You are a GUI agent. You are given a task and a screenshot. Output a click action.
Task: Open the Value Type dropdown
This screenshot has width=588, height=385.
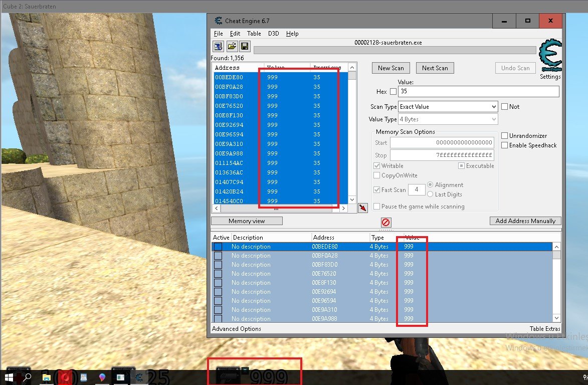tap(448, 119)
